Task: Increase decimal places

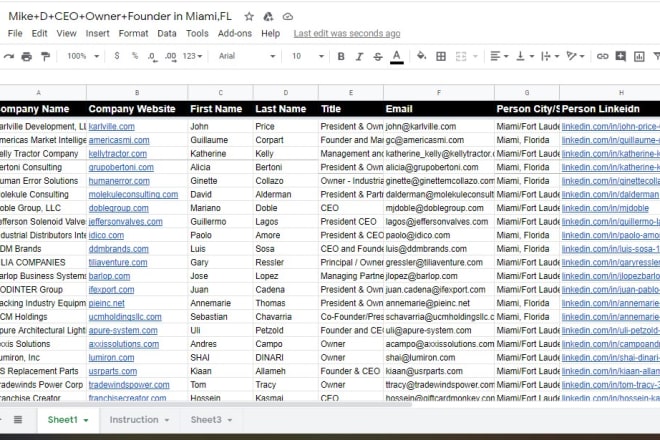Action: [170, 56]
